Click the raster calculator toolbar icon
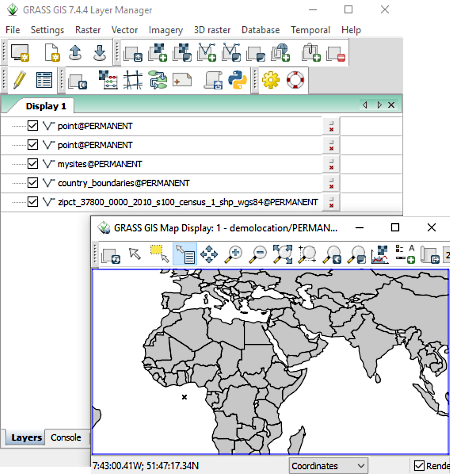 click(x=108, y=80)
